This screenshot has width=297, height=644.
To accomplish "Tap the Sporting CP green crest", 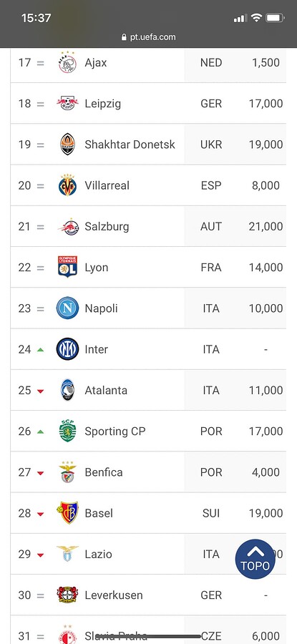I will [67, 431].
